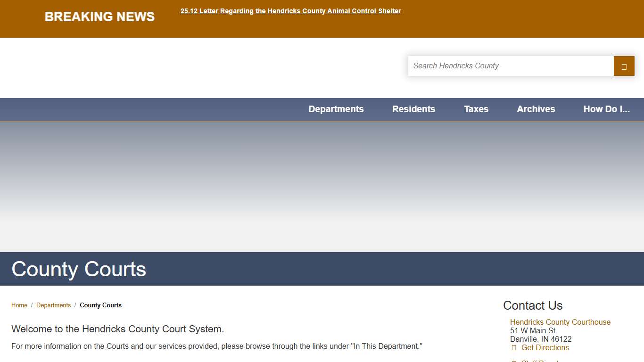This screenshot has width=644, height=362.
Task: Open the Departments navigation menu
Action: tap(336, 109)
